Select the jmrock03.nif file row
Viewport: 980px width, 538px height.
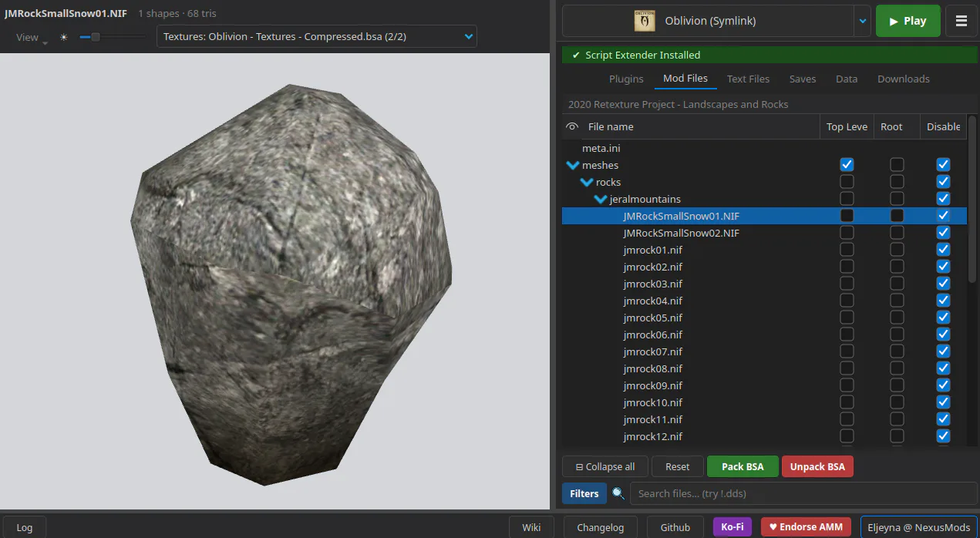[x=764, y=284]
